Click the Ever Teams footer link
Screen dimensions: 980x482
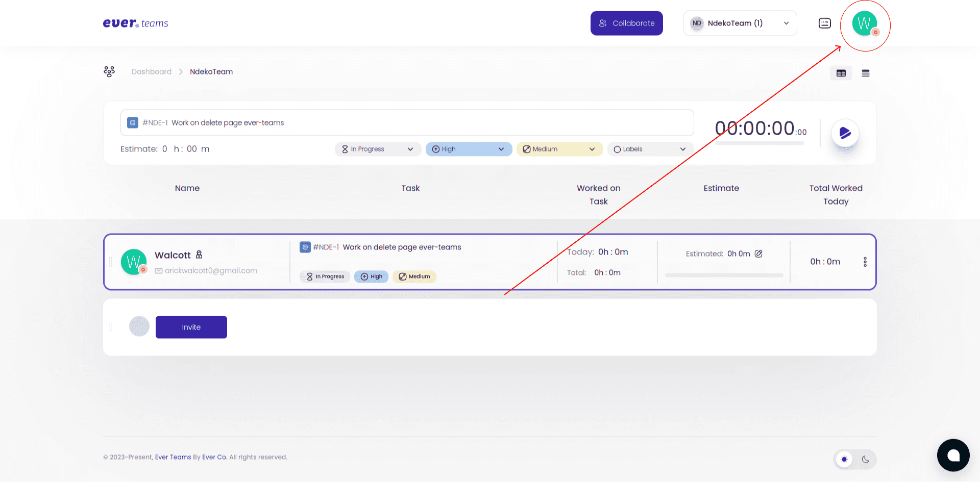(173, 457)
